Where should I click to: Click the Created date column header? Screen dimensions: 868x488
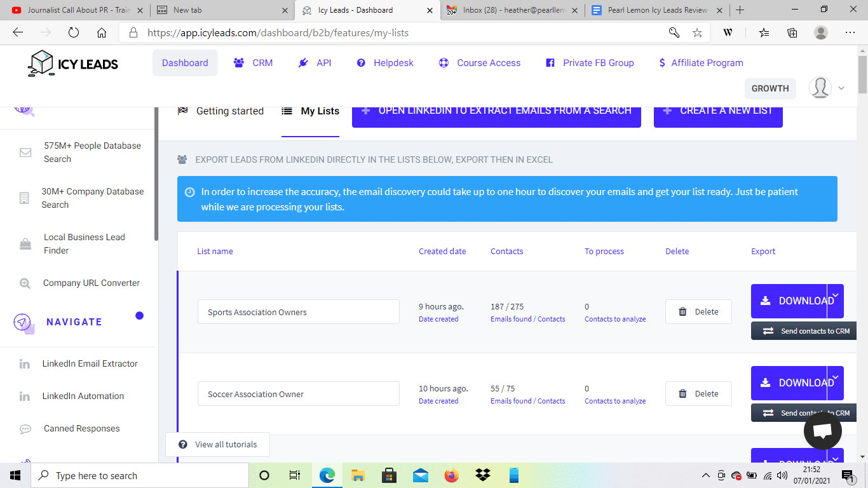tap(442, 252)
